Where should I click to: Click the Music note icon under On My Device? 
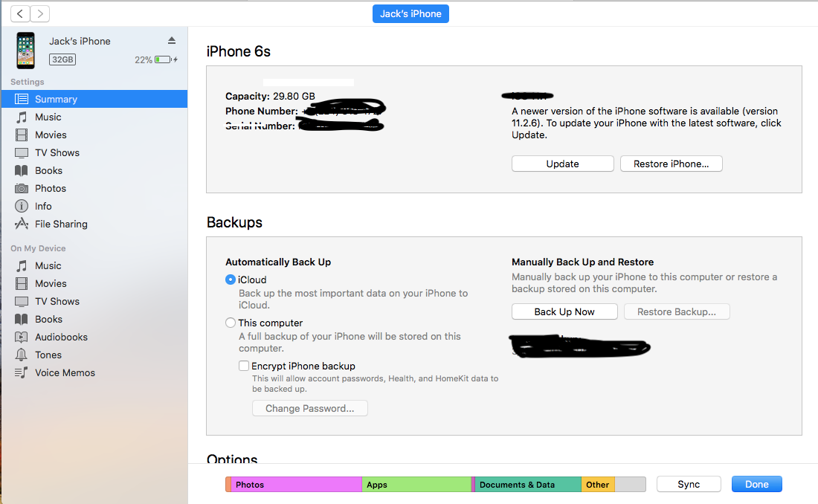coord(22,265)
